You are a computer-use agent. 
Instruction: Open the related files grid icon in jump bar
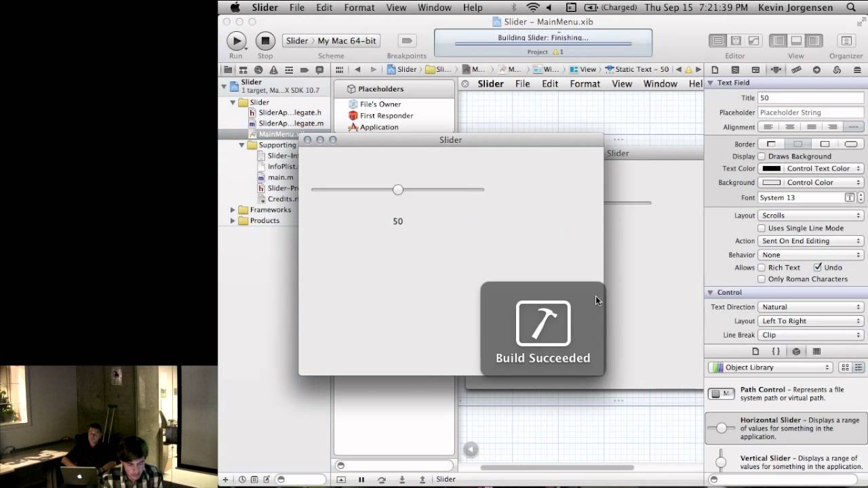[x=339, y=70]
